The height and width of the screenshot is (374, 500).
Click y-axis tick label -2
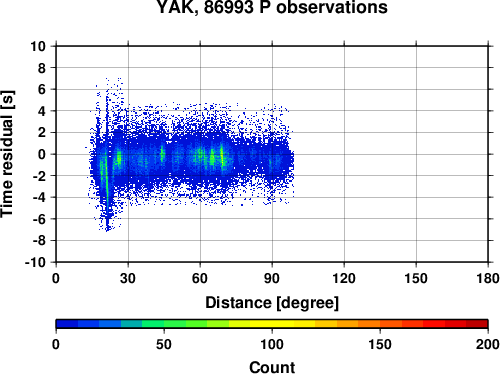click(39, 176)
